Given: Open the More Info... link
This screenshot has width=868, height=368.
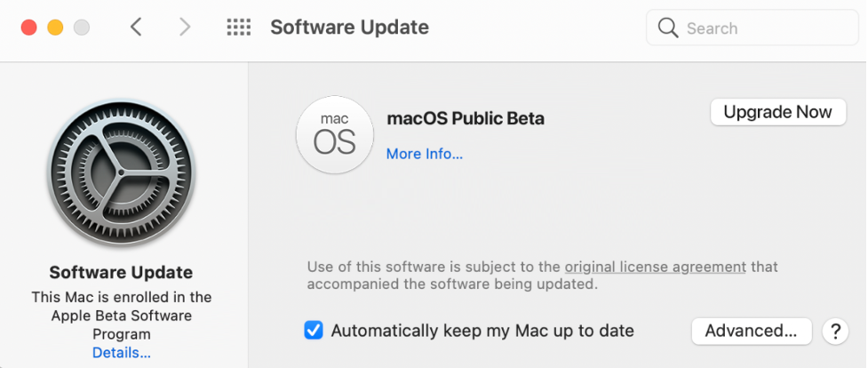Looking at the screenshot, I should point(425,154).
